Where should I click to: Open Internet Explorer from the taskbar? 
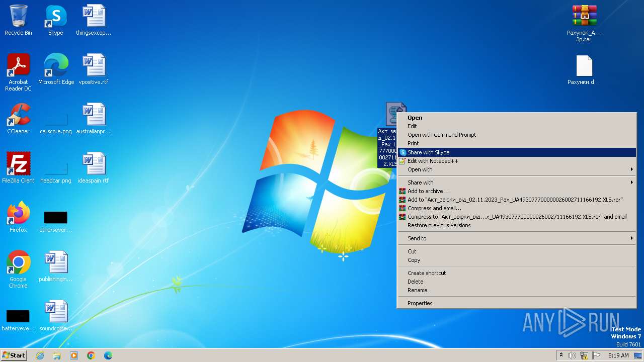pos(40,355)
